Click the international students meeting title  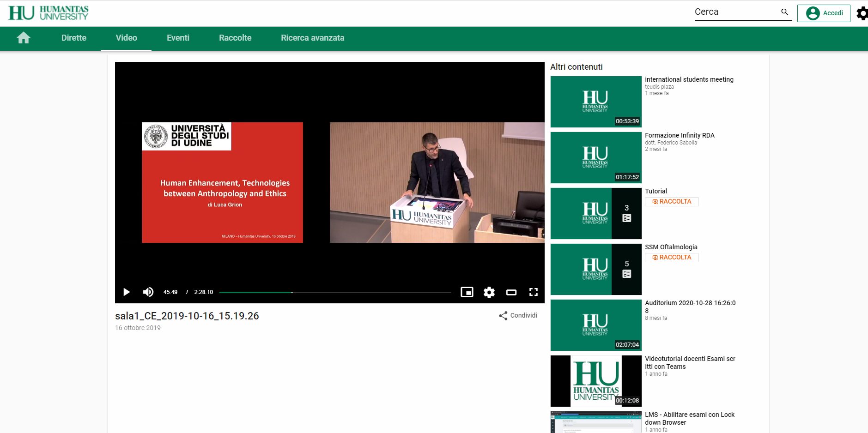pos(689,79)
